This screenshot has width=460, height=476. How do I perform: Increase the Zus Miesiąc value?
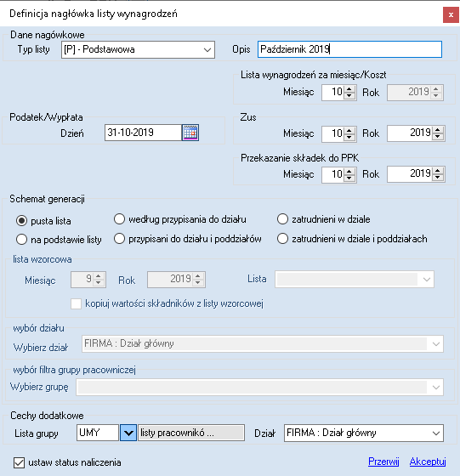(x=349, y=130)
